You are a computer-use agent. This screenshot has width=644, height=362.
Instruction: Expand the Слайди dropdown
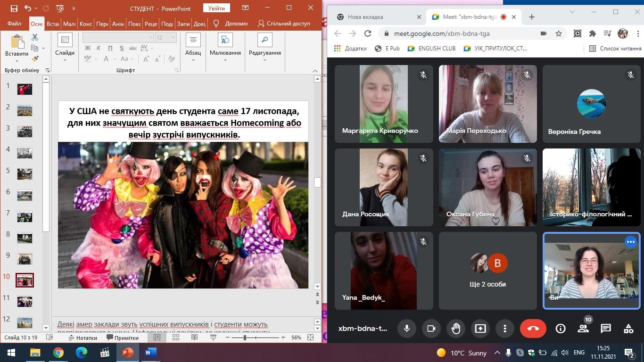coord(65,60)
